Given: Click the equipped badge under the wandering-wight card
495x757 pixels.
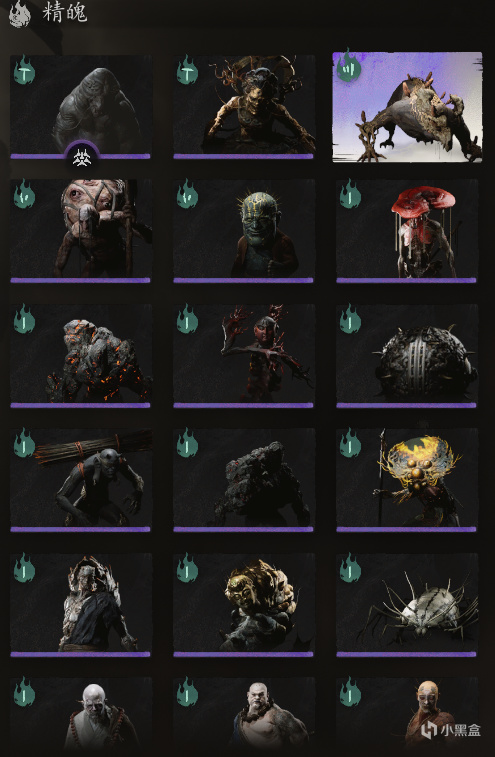Looking at the screenshot, I should (82, 159).
